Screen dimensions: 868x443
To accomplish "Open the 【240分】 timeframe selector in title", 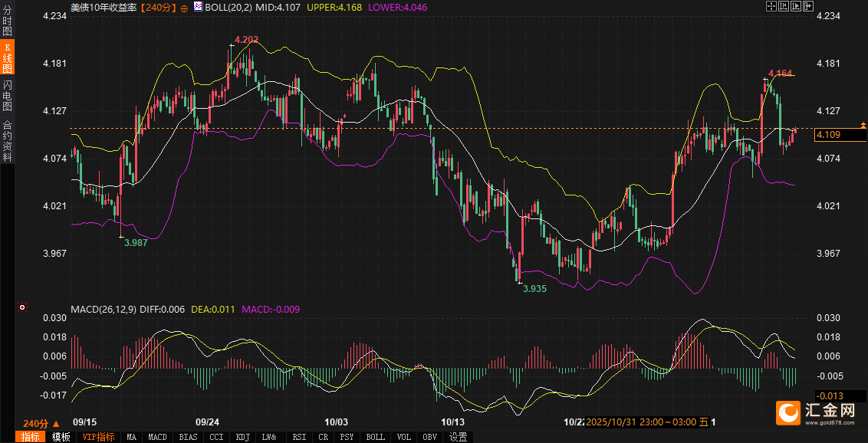I will click(158, 7).
